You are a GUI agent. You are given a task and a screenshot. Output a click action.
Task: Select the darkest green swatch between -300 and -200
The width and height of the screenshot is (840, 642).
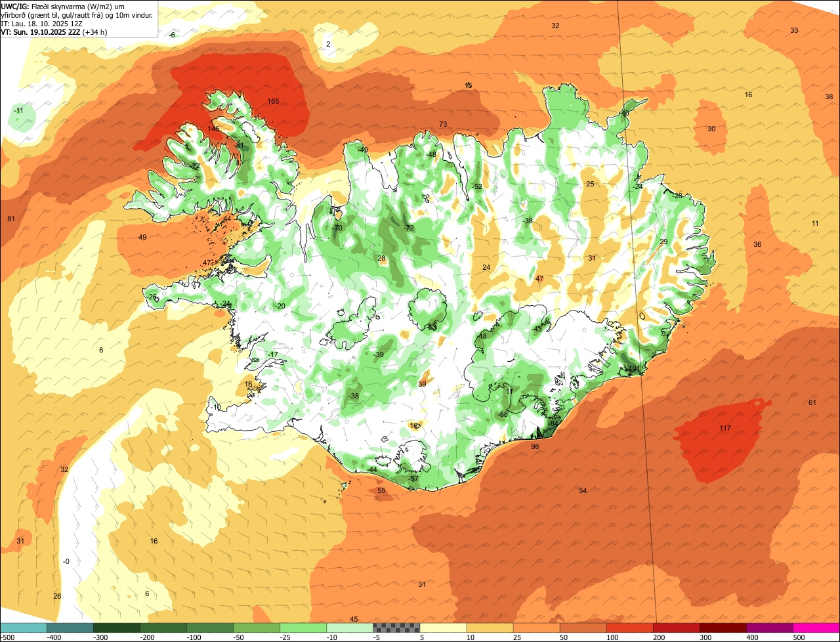117,628
